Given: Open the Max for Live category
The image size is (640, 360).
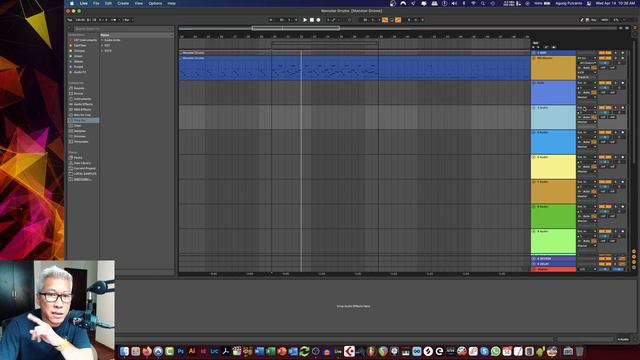Looking at the screenshot, I should (x=82, y=115).
